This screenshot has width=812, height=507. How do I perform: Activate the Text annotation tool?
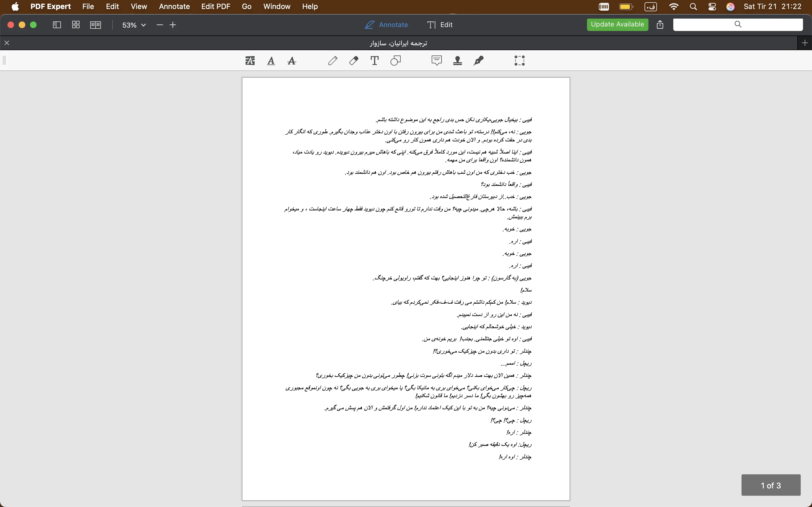point(374,61)
